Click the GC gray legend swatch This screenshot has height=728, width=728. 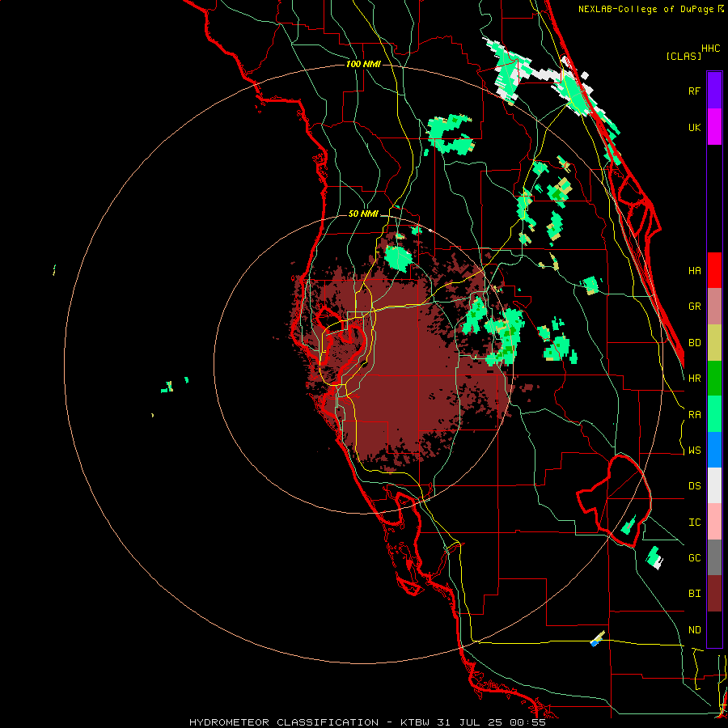(x=714, y=557)
